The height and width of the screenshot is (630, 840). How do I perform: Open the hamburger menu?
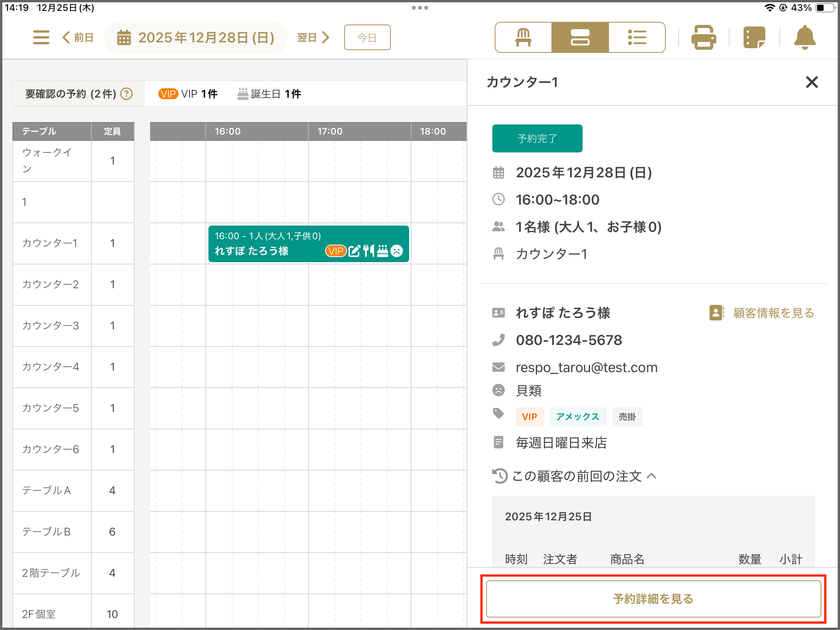41,37
